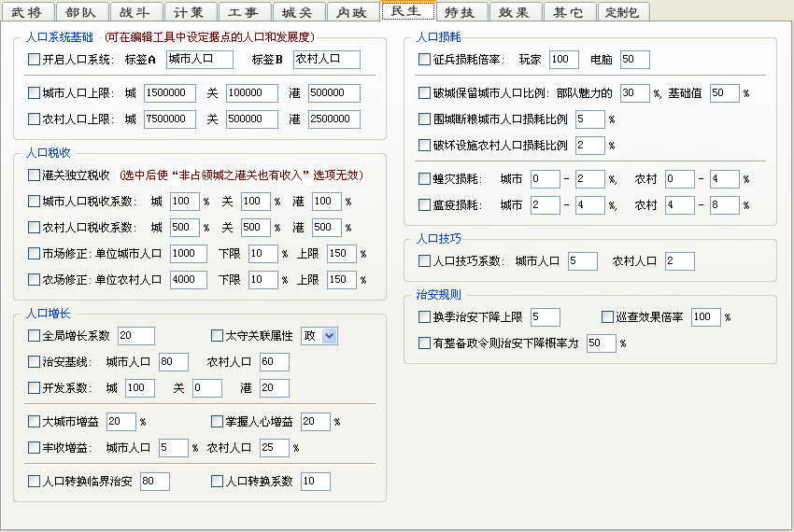Focus the 标签B input field
This screenshot has width=794, height=532.
click(327, 59)
